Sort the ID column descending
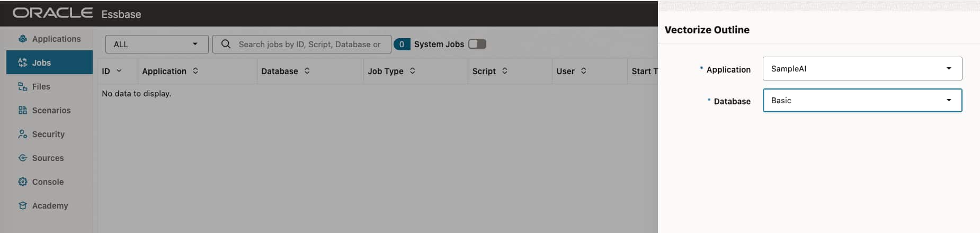The height and width of the screenshot is (233, 980). pos(119,71)
